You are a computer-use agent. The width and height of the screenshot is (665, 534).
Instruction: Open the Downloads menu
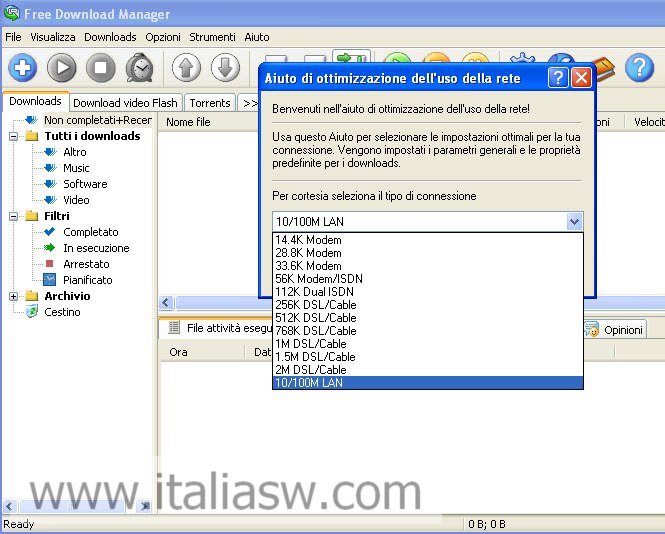click(110, 37)
